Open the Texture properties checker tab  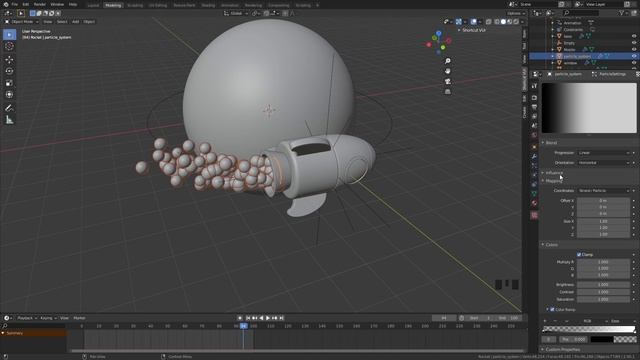534,216
